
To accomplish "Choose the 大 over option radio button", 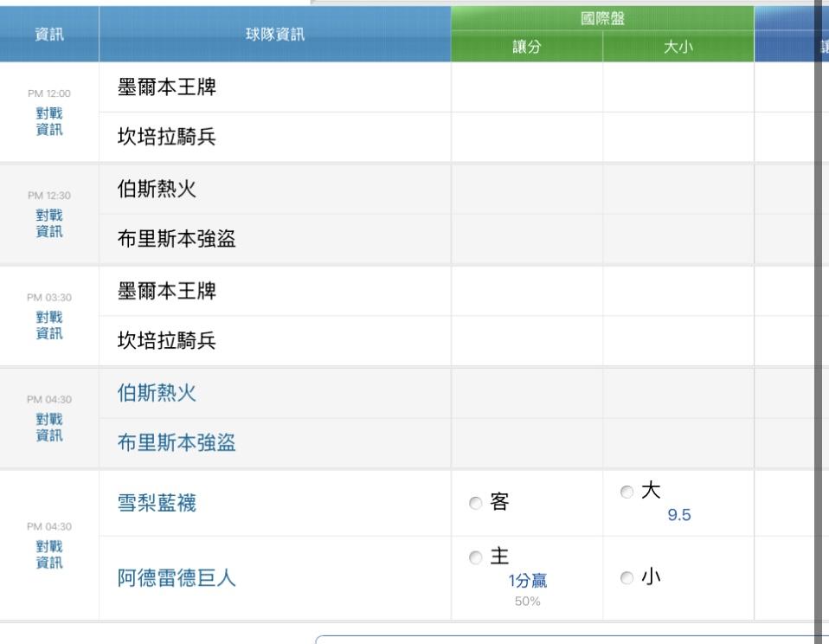I will pyautogui.click(x=627, y=492).
